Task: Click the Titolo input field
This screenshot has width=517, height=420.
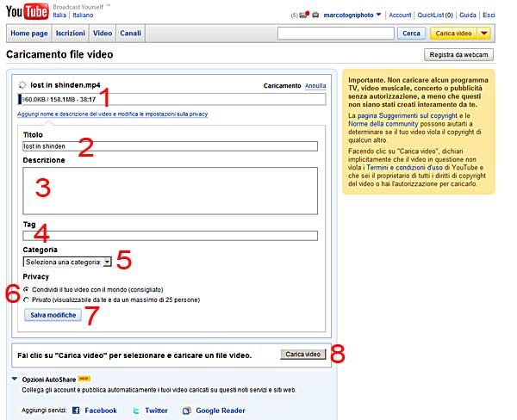Action: (x=170, y=146)
